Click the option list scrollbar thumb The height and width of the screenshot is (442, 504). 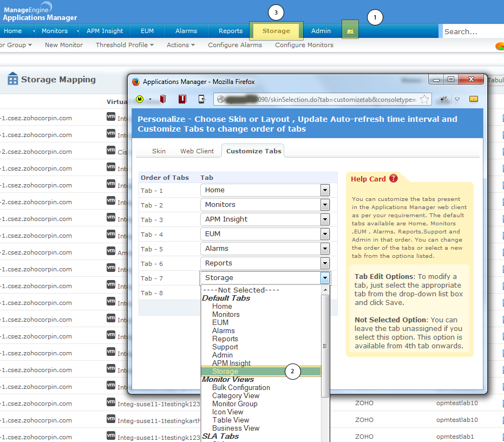pyautogui.click(x=325, y=346)
